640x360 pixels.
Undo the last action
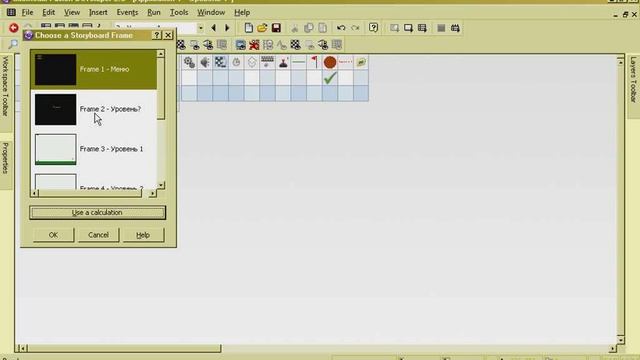point(341,28)
